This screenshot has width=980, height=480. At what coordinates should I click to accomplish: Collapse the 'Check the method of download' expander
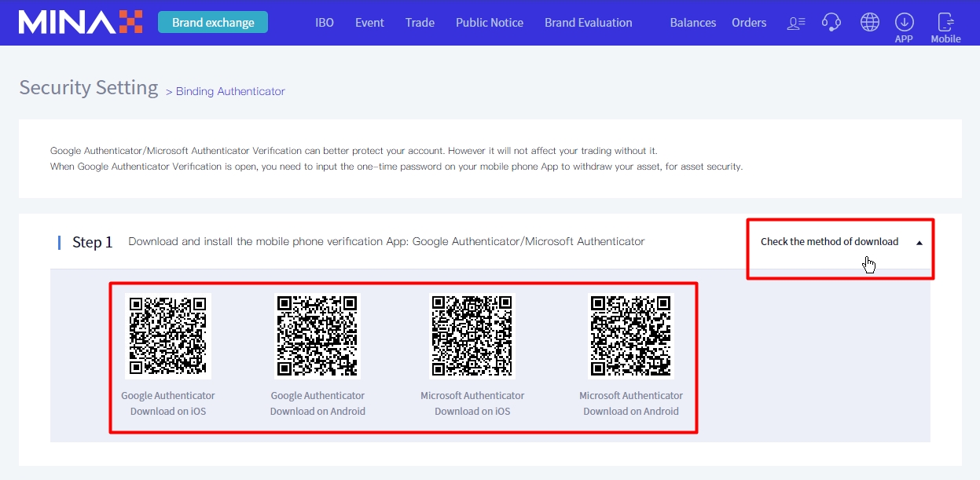point(840,242)
